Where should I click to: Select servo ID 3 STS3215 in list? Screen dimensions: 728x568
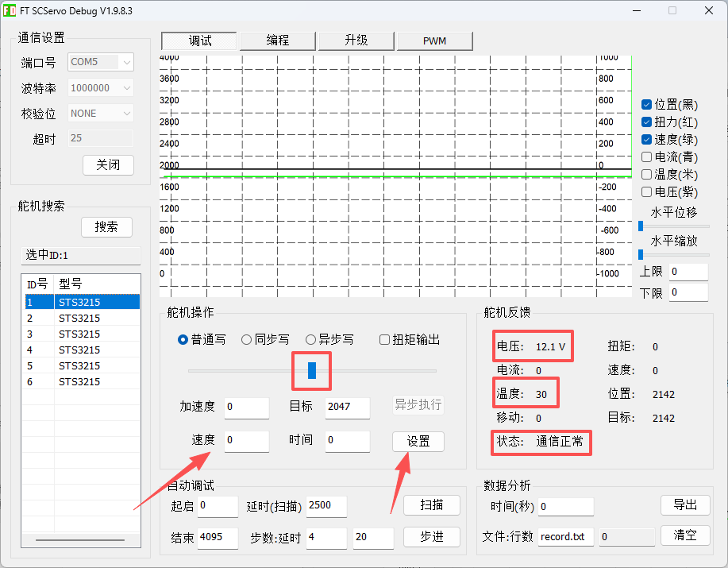(x=83, y=334)
